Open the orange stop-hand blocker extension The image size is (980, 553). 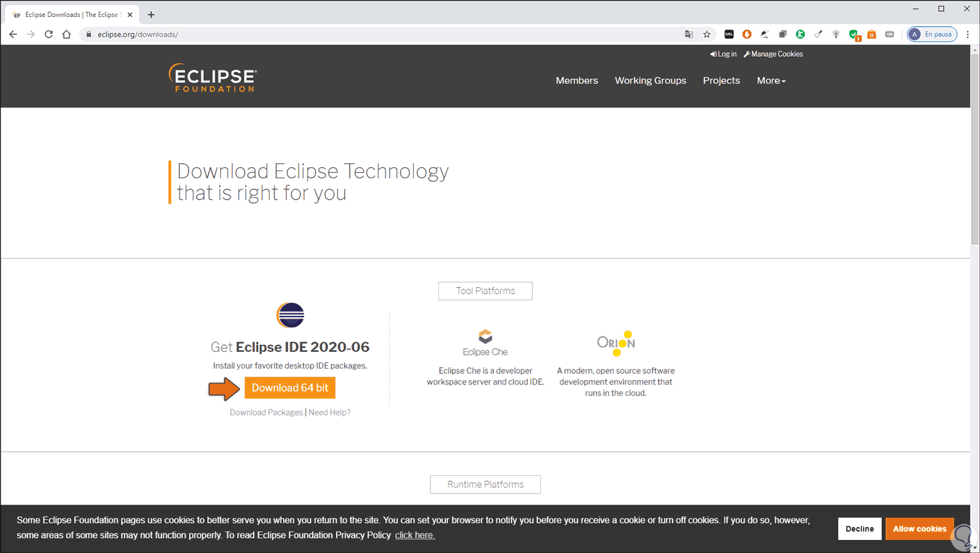click(747, 34)
